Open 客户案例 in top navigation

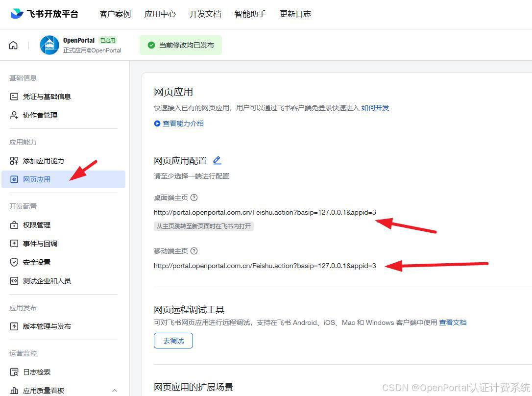click(x=115, y=14)
